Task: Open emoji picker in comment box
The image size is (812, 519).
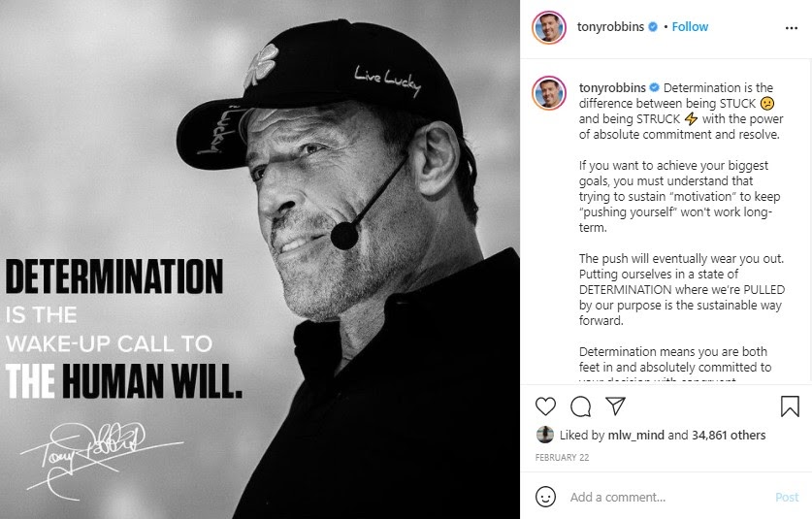Action: (x=546, y=497)
